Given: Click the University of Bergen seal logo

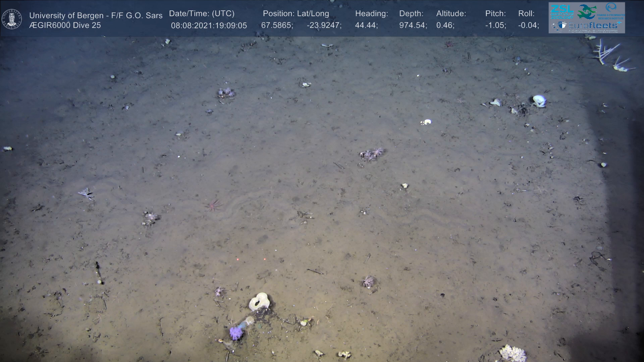Looking at the screenshot, I should click(12, 19).
